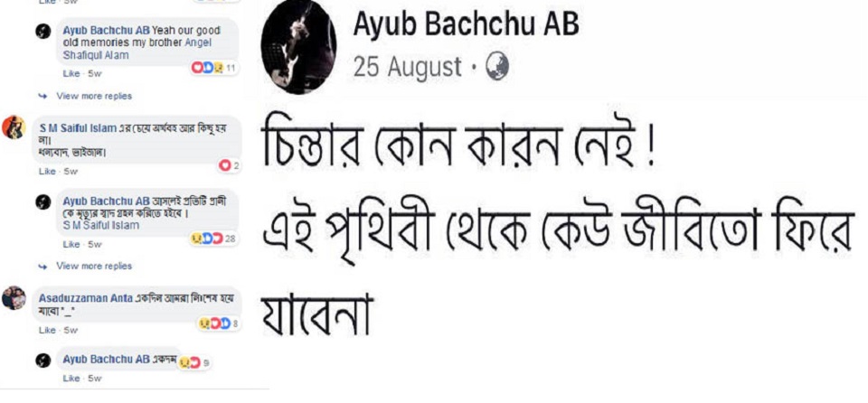
Task: Like S M Saiful Islam's comment
Action: coord(47,172)
